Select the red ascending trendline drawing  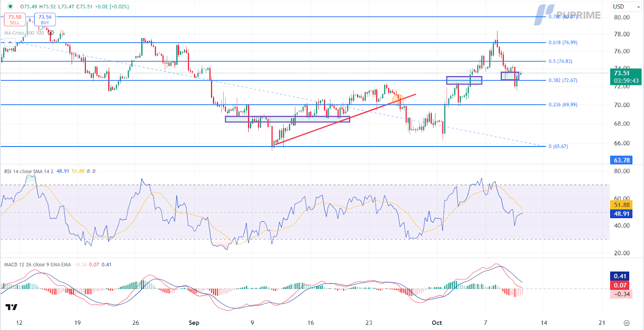click(345, 120)
